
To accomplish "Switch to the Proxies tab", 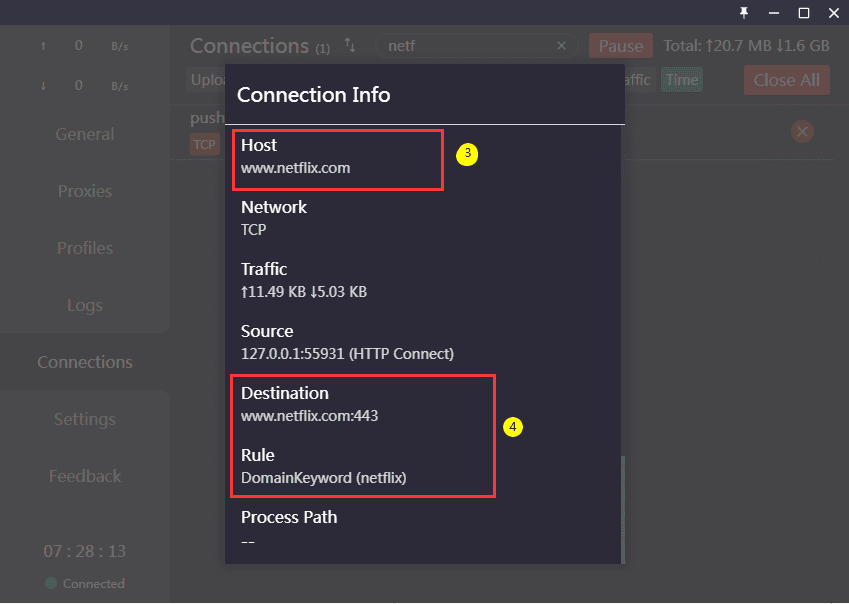I will click(x=85, y=191).
